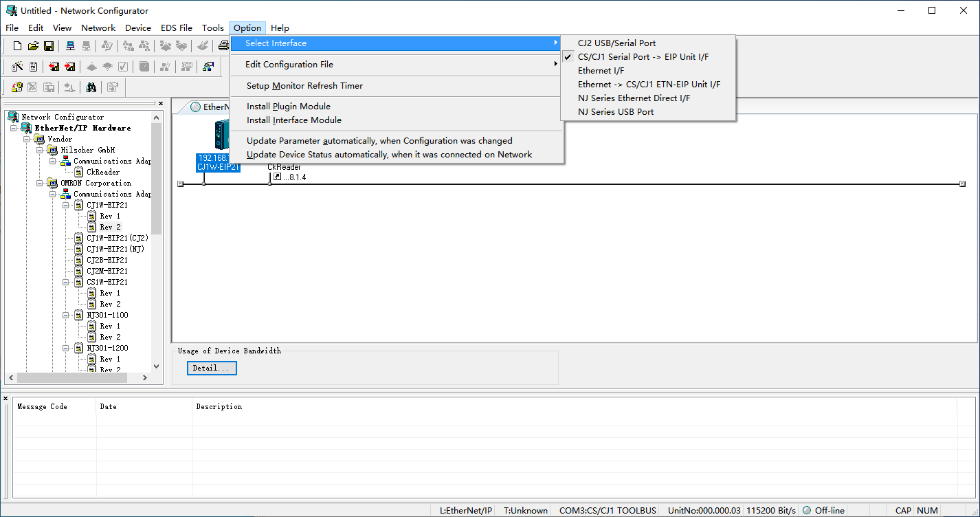Select the CkReader device icon on network line
The image size is (980, 517).
pyautogui.click(x=277, y=177)
